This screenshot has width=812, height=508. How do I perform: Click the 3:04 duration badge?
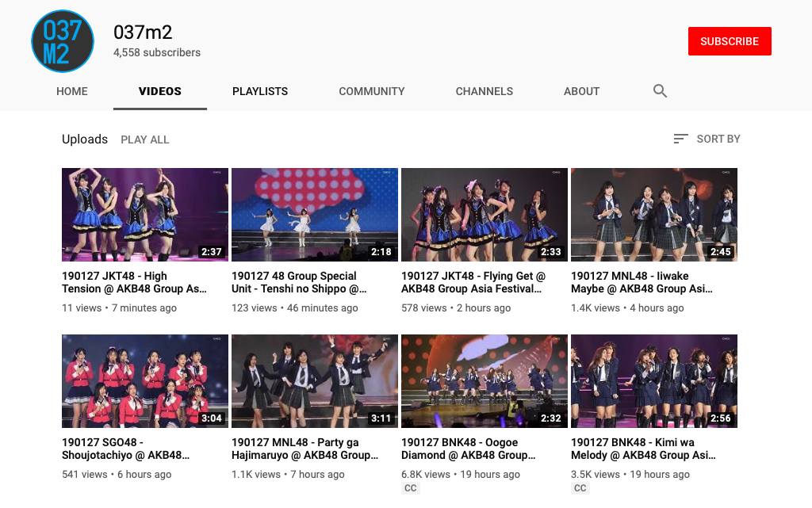tap(212, 418)
